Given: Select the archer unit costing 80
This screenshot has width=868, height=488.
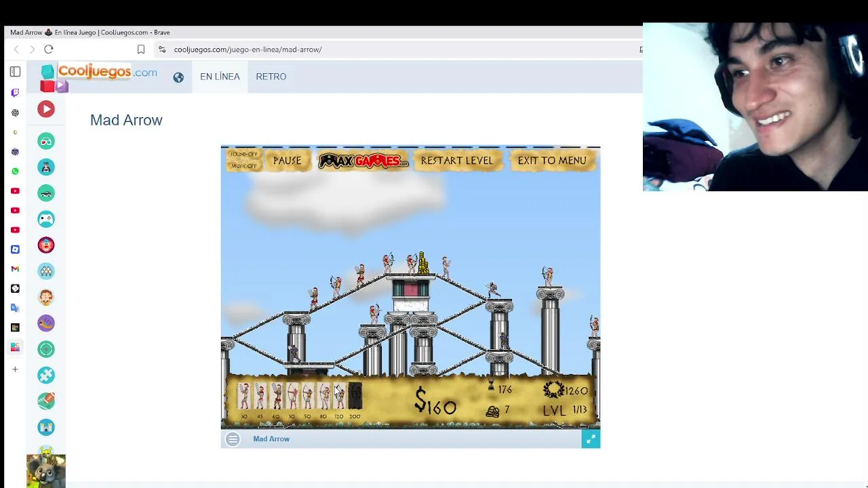Looking at the screenshot, I should click(x=323, y=396).
